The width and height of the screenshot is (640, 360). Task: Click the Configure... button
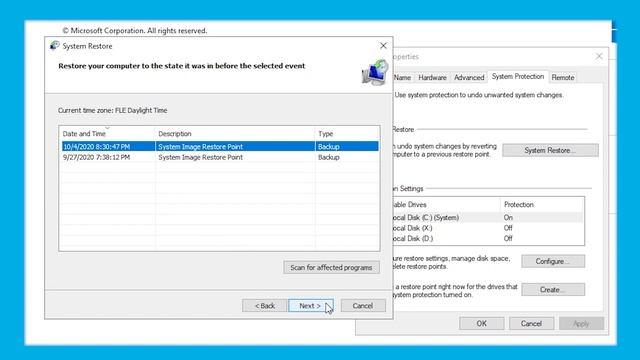coord(553,261)
